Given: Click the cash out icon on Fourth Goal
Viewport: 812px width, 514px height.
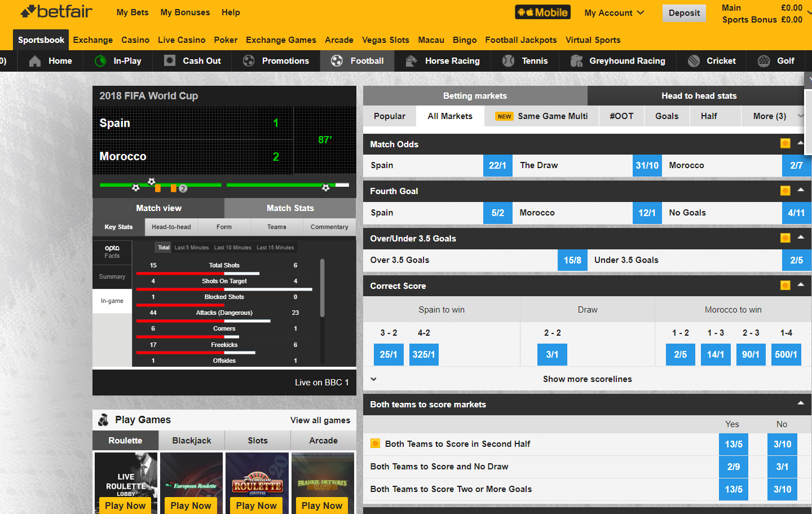Looking at the screenshot, I should (785, 191).
